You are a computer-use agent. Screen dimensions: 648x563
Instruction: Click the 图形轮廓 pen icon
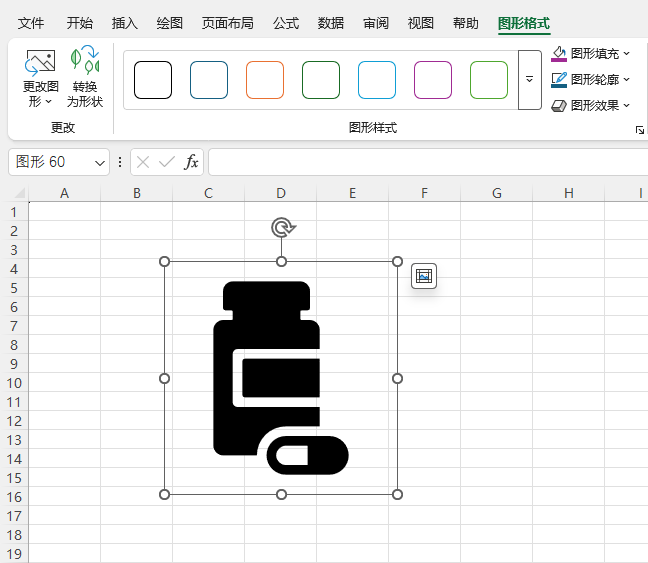[559, 79]
